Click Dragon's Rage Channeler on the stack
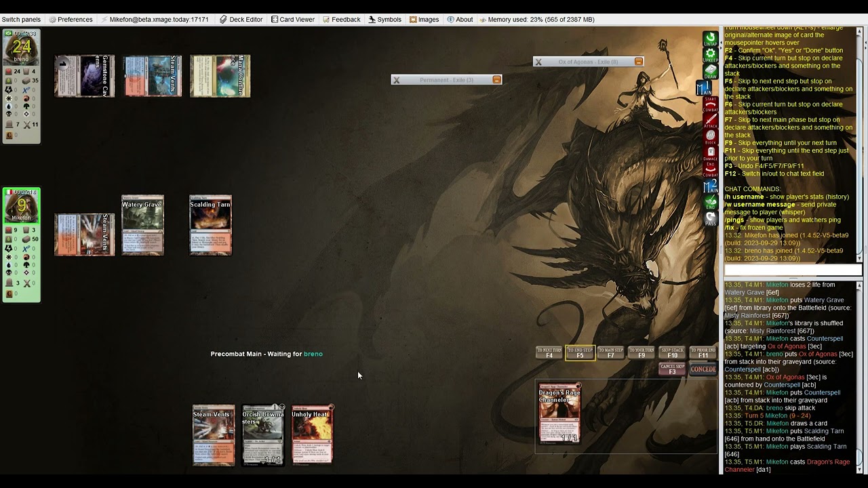This screenshot has width=868, height=488. click(559, 413)
